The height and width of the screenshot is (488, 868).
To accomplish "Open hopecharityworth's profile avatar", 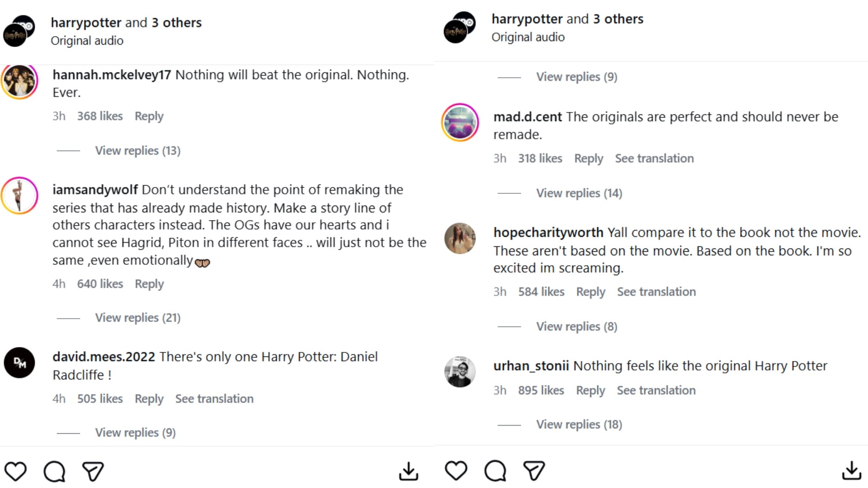I will coord(460,238).
